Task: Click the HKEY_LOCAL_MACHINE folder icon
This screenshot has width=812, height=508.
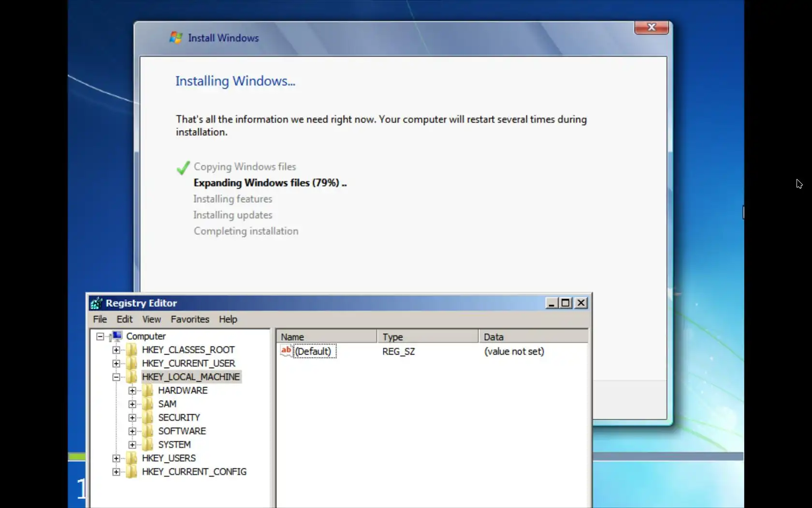Action: pos(131,376)
